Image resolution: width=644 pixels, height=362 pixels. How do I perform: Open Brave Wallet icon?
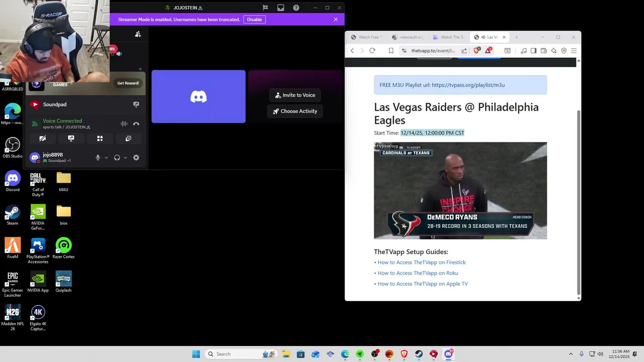point(543,51)
